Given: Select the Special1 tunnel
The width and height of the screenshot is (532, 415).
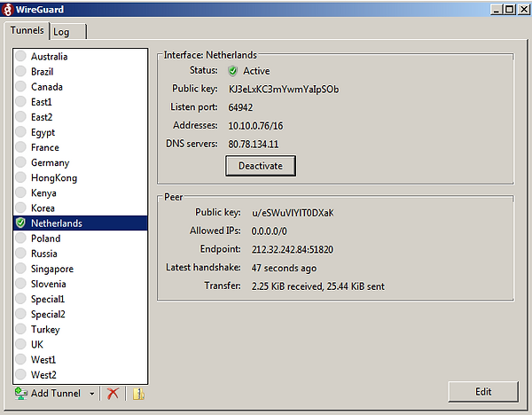Looking at the screenshot, I should pyautogui.click(x=80, y=299).
